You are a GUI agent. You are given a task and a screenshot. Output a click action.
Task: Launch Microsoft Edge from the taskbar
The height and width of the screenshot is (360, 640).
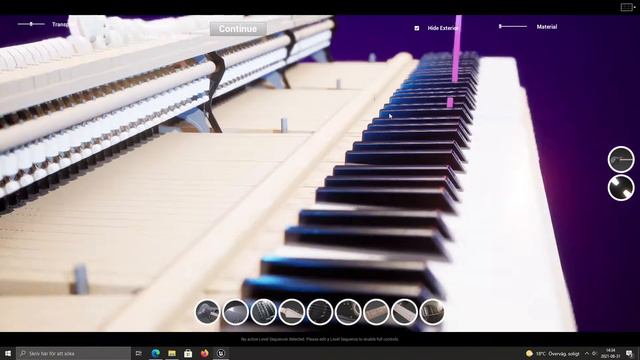(156, 353)
